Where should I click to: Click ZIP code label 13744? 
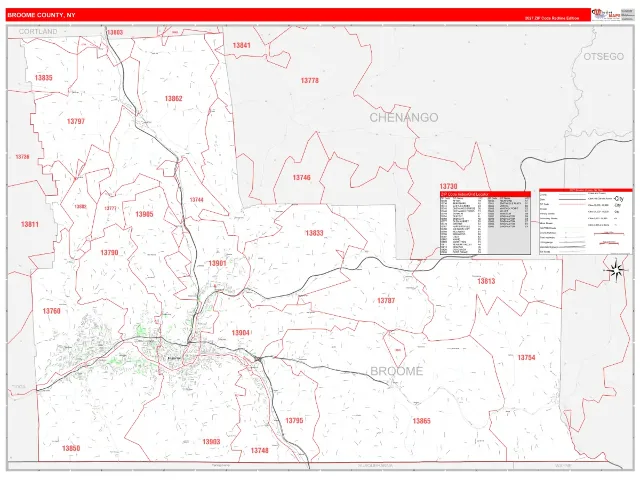[x=196, y=200]
